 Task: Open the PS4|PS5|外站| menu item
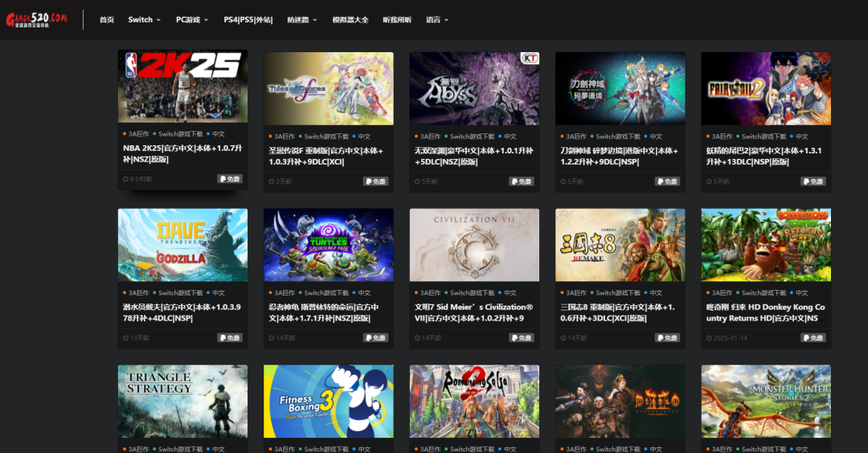(248, 19)
